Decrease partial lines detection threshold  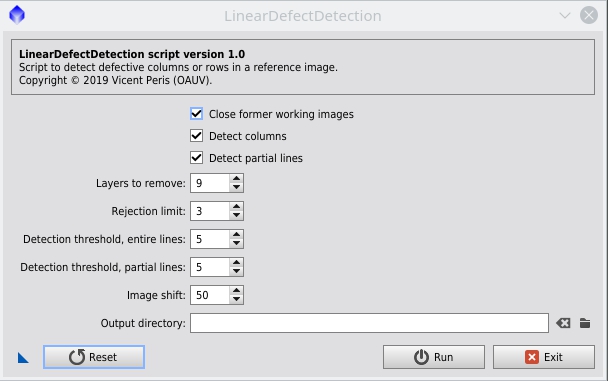point(236,271)
